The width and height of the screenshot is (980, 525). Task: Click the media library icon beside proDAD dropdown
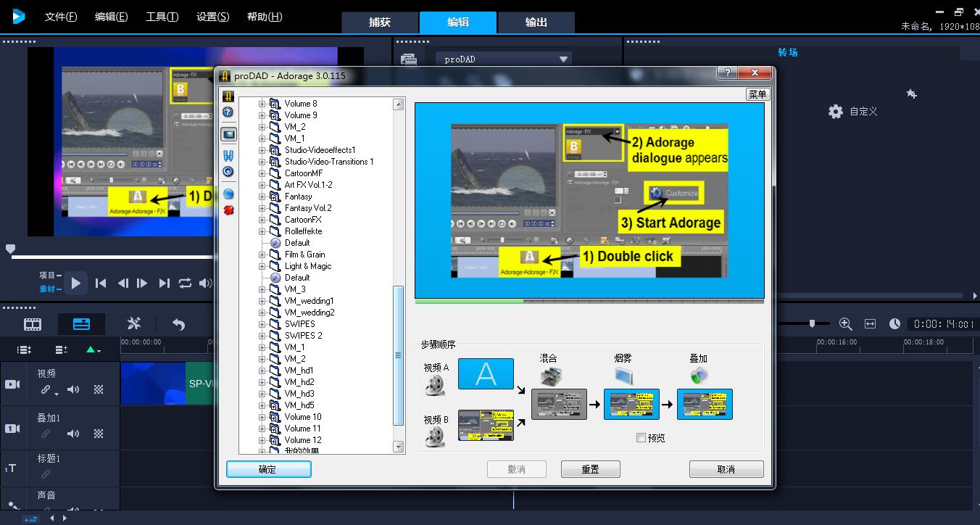click(409, 59)
